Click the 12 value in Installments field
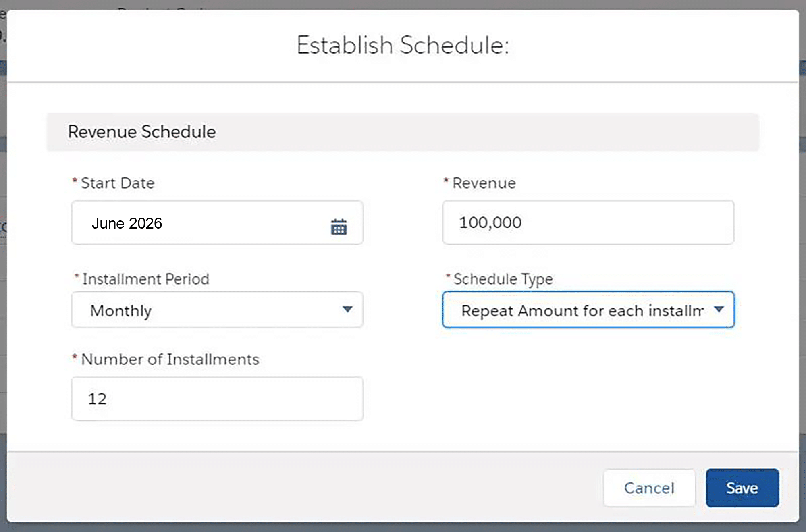The width and height of the screenshot is (806, 532). click(x=97, y=399)
